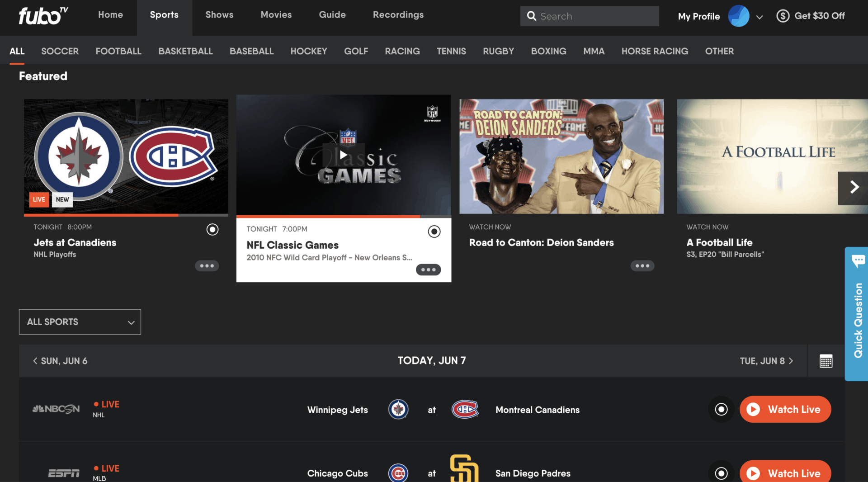Toggle record for Chicago Cubs game row
This screenshot has height=482, width=868.
coord(722,473)
